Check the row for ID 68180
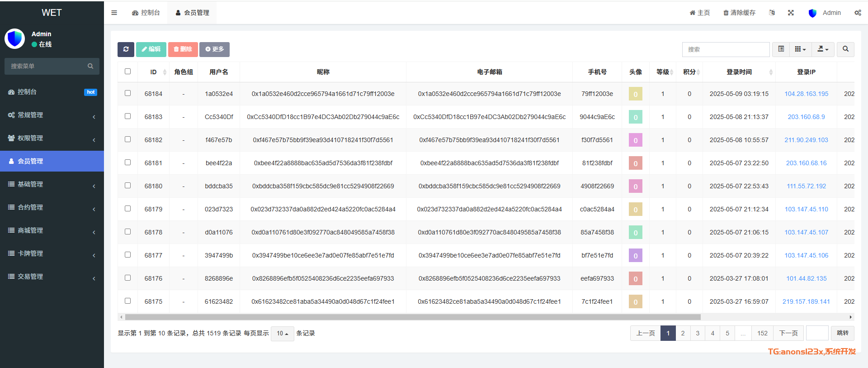Viewport: 868px width, 368px height. tap(127, 186)
